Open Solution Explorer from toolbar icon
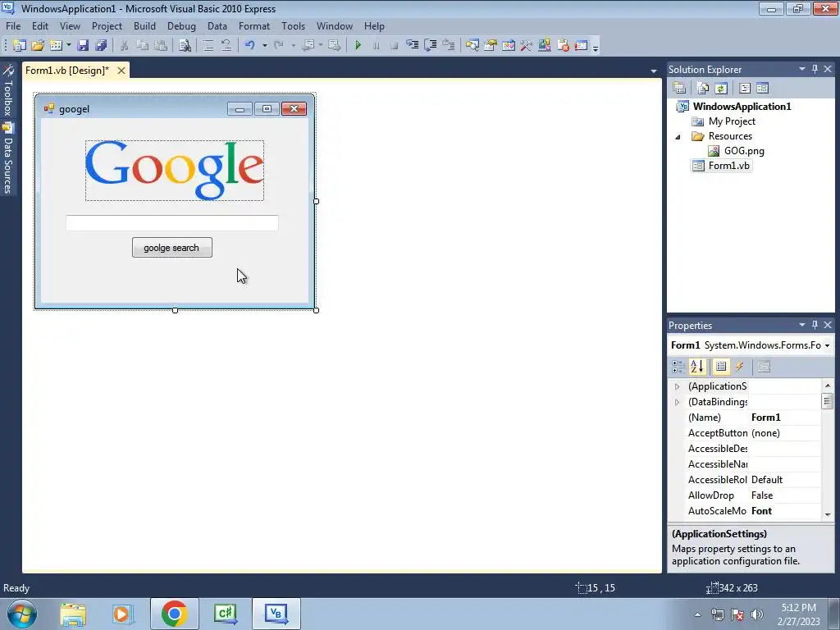Screen dimensions: 840x630 (472, 46)
